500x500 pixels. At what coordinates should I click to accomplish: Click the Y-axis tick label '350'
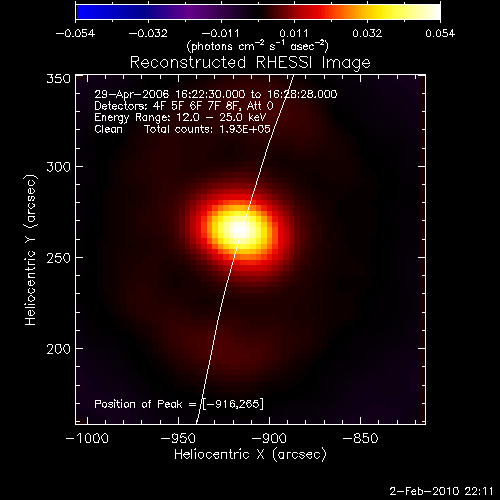(x=59, y=79)
